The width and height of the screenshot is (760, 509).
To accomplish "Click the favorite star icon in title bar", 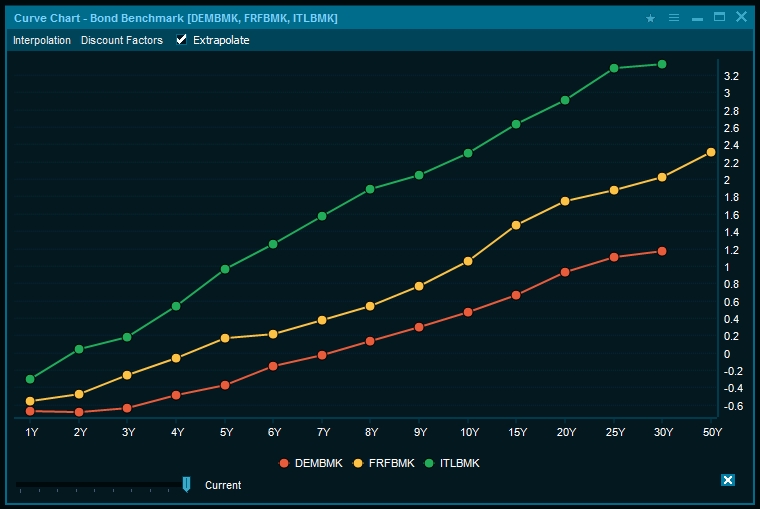I will click(x=651, y=18).
